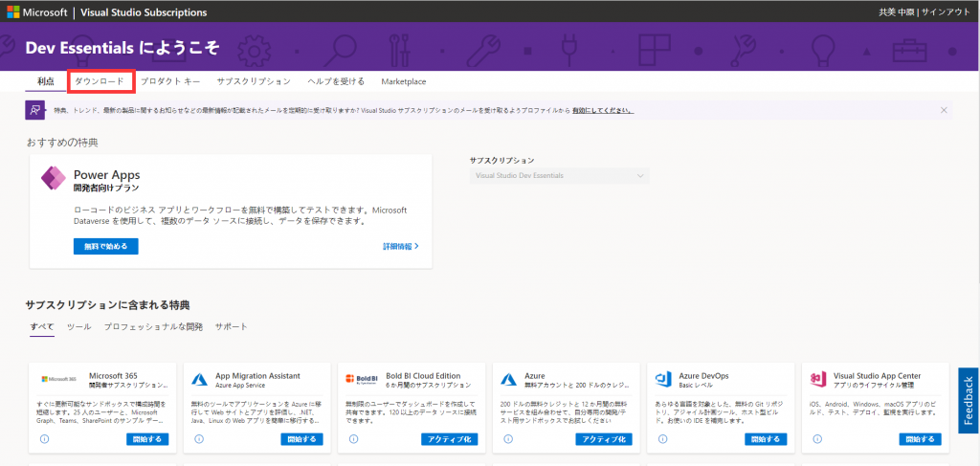Image resolution: width=980 pixels, height=466 pixels.
Task: Click the App Migration Assistant Azure icon
Action: coord(201,379)
